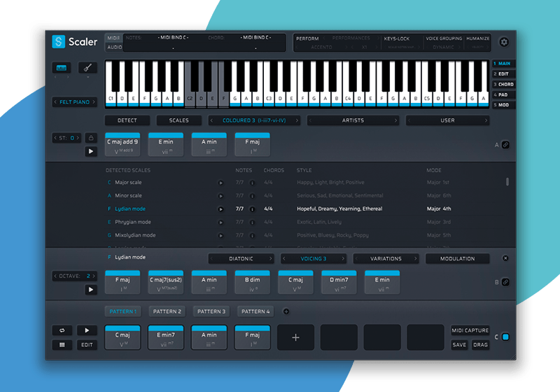
Task: Open the pad grid view icon
Action: (x=62, y=345)
